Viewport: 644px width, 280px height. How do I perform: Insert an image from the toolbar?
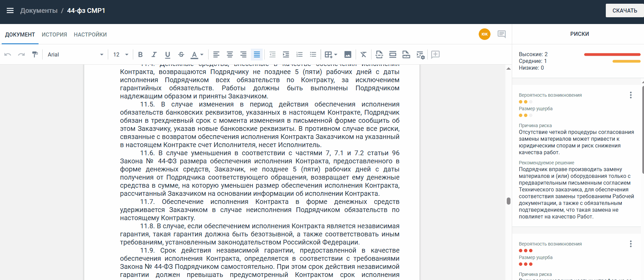point(348,54)
